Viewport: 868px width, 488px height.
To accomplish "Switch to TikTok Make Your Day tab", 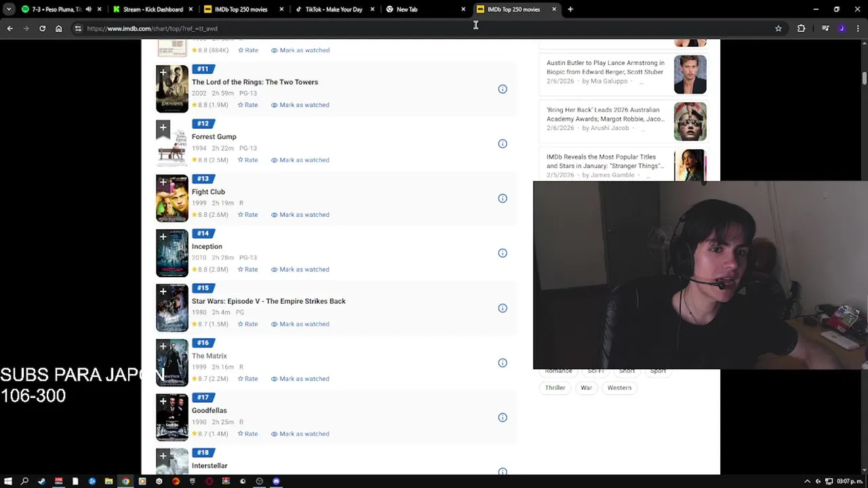I will click(334, 9).
